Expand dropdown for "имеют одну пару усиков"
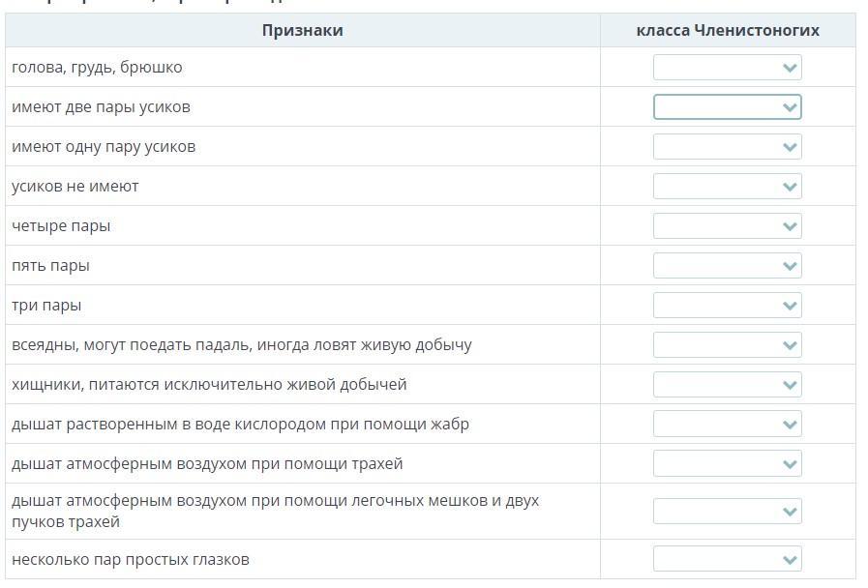Screen dimensions: 868x588 727,147
